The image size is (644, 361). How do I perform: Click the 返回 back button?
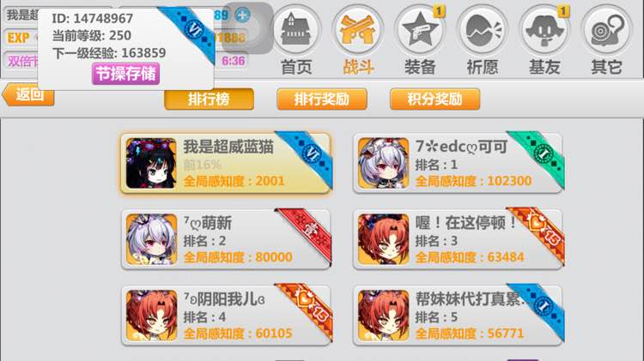pyautogui.click(x=28, y=95)
